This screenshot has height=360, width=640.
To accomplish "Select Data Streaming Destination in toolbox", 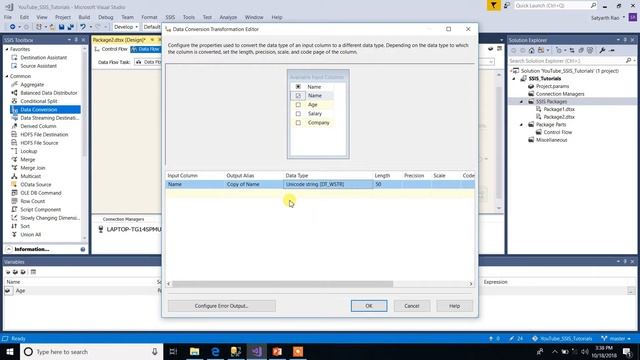I will (x=49, y=118).
